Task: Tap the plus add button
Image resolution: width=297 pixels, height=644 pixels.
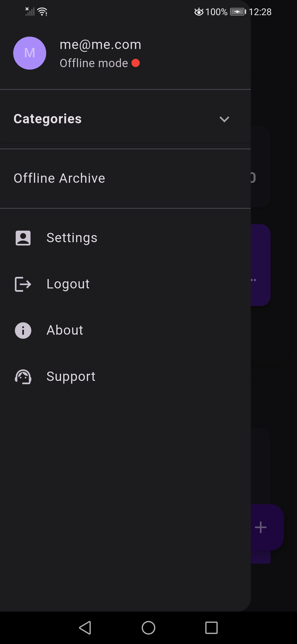Action: [x=261, y=527]
